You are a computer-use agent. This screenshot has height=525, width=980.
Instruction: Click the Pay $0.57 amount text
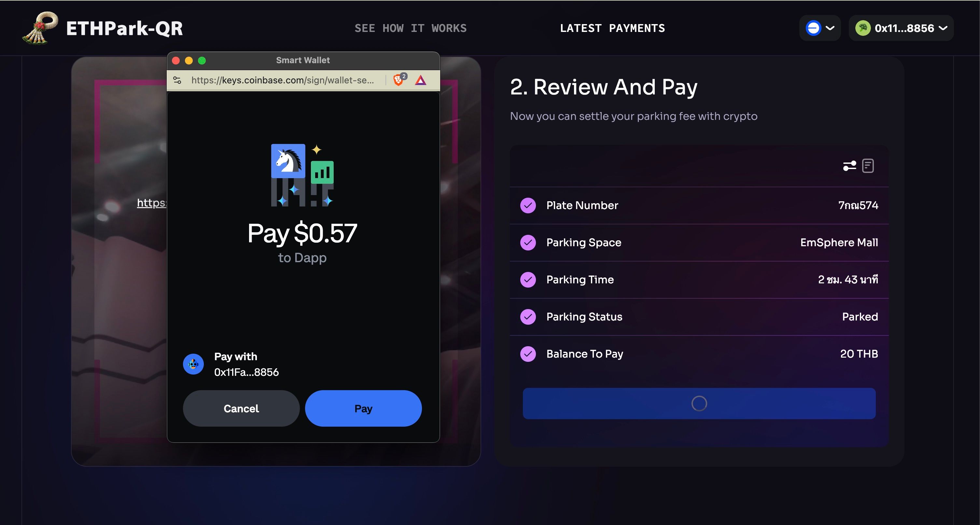[302, 233]
